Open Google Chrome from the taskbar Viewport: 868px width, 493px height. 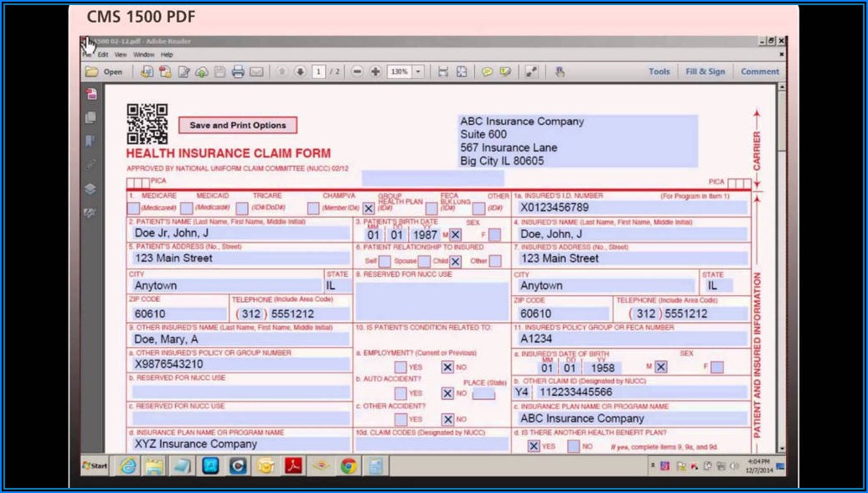click(348, 466)
